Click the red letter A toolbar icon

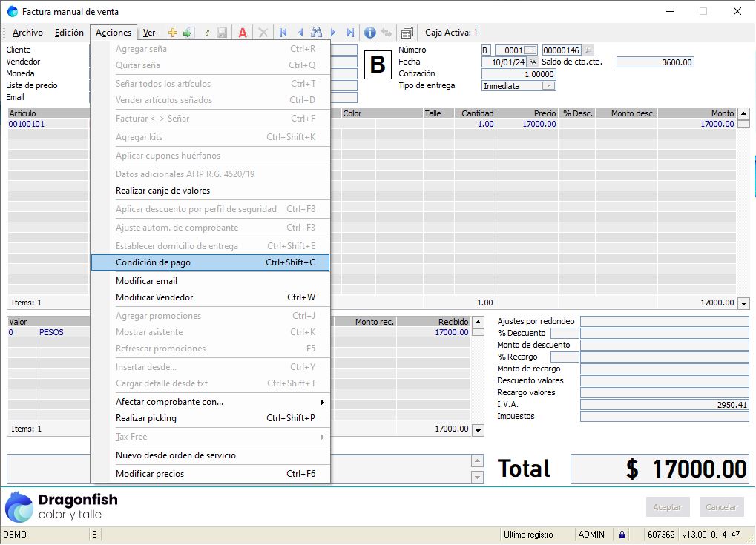pyautogui.click(x=243, y=33)
